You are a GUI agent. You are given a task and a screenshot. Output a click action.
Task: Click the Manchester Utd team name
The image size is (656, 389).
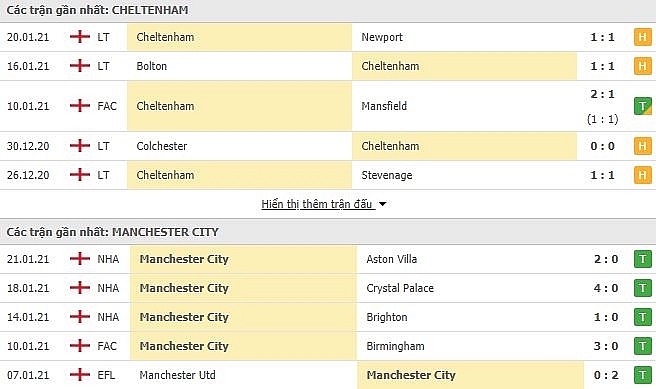pyautogui.click(x=177, y=375)
